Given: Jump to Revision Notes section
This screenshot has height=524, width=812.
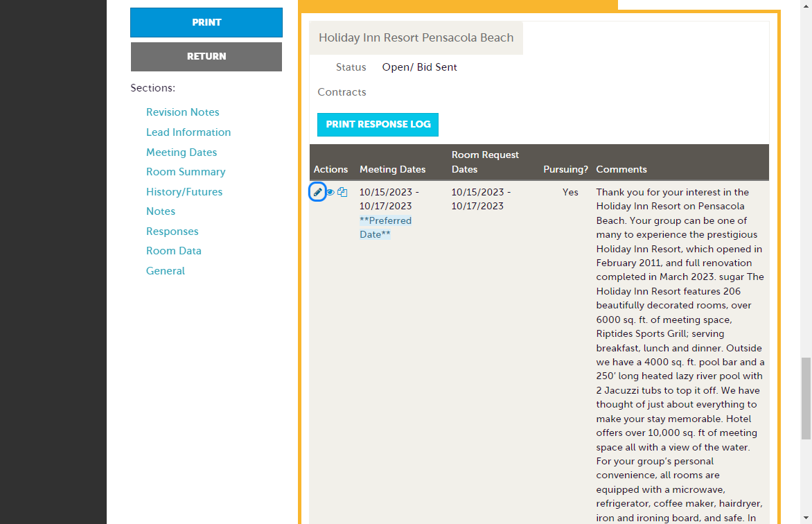Looking at the screenshot, I should [x=182, y=112].
